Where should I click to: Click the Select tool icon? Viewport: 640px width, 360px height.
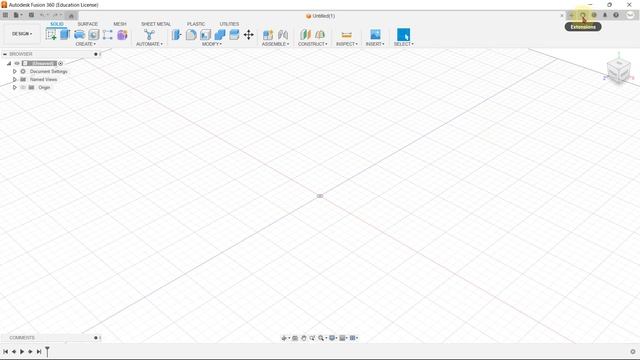pos(403,34)
